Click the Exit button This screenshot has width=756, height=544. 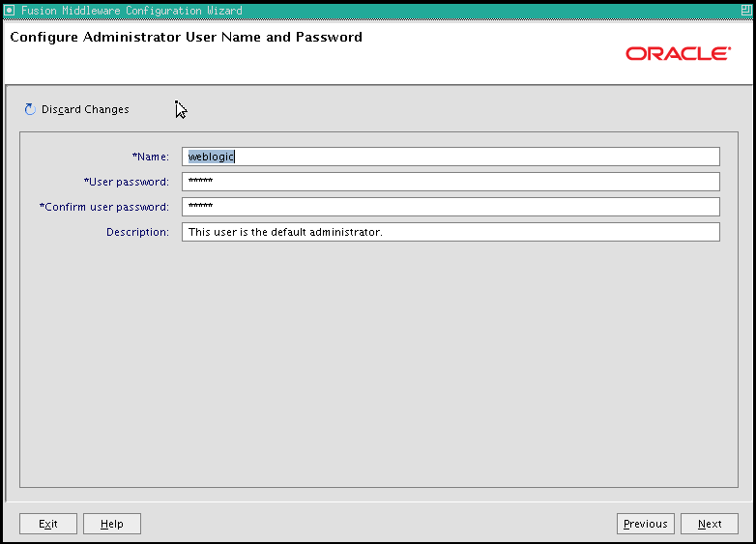pyautogui.click(x=48, y=524)
